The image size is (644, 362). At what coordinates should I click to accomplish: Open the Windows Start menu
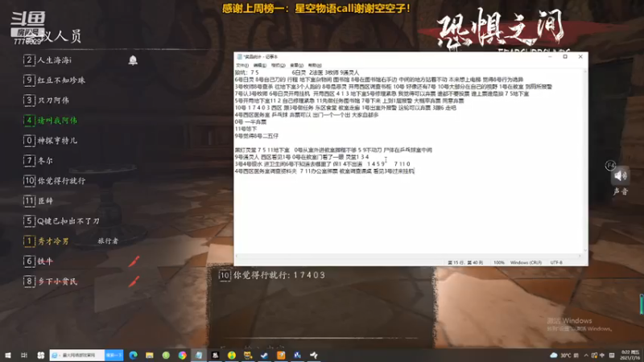click(x=8, y=356)
